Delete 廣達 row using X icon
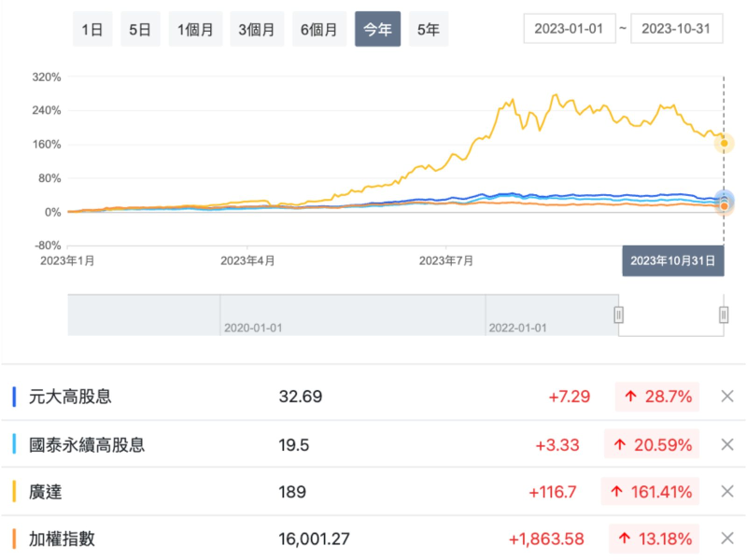 [x=727, y=492]
